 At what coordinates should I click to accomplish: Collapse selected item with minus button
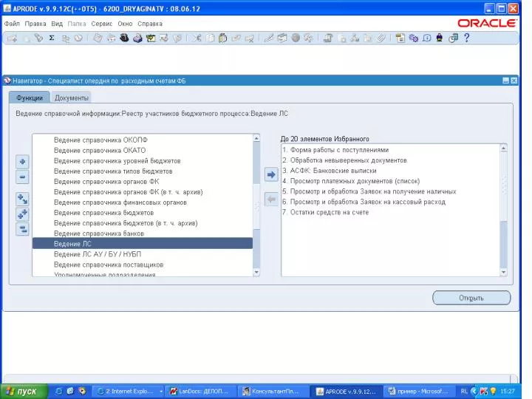tap(22, 177)
